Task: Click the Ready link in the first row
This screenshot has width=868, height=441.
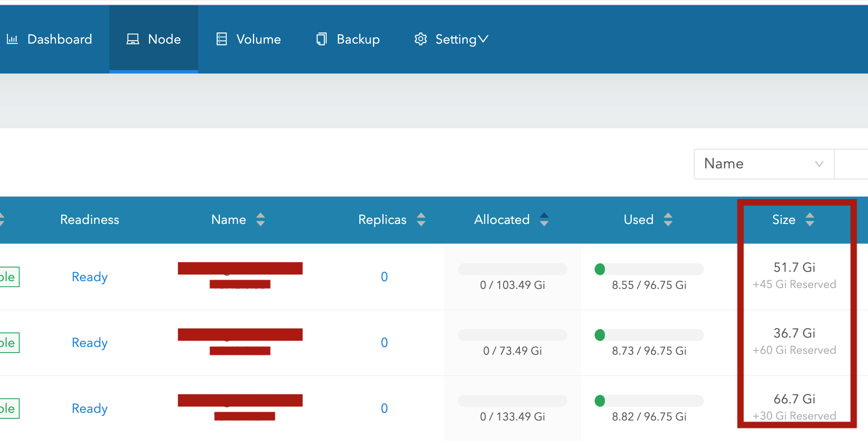Action: [x=89, y=276]
